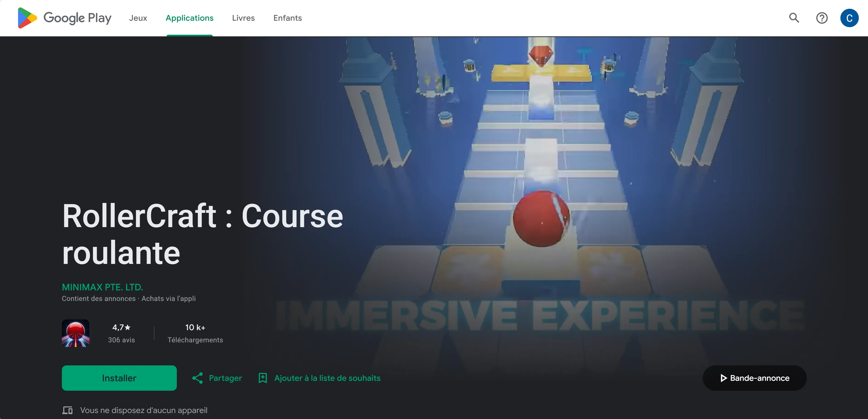
Task: Click the 10 k+ downloads figure
Action: point(195,327)
